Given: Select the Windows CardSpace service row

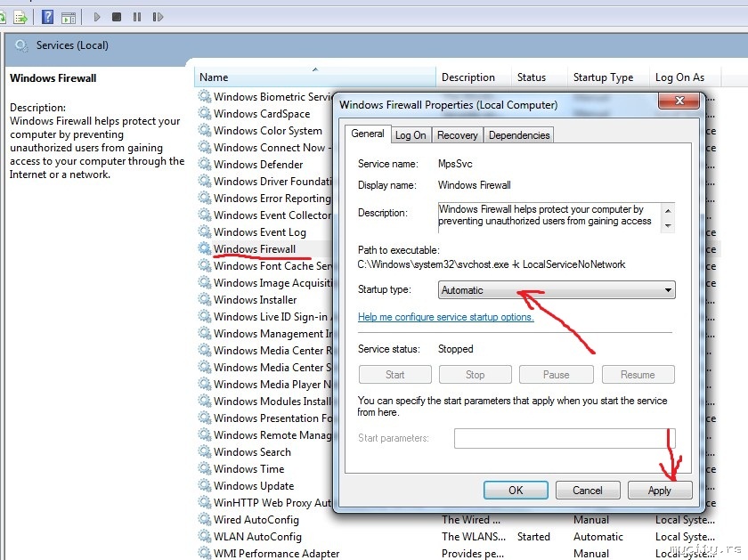Looking at the screenshot, I should point(262,114).
